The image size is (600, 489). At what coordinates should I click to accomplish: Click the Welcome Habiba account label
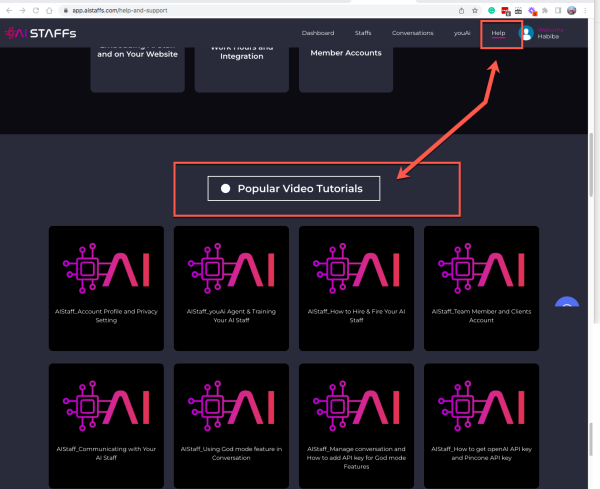point(550,33)
